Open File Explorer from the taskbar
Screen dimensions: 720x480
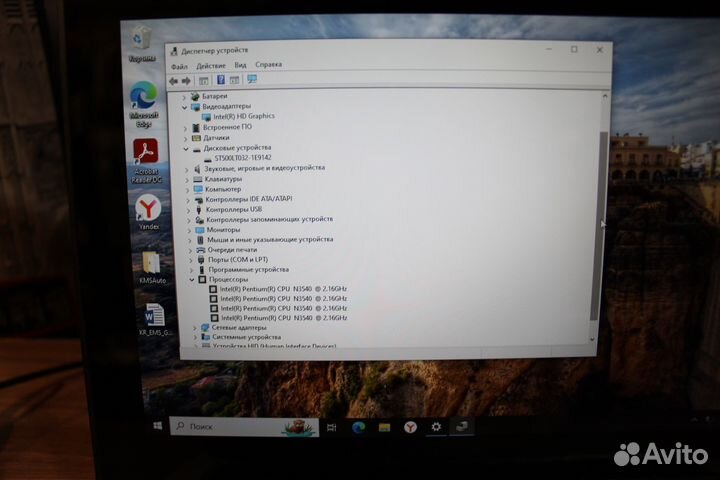coord(384,428)
